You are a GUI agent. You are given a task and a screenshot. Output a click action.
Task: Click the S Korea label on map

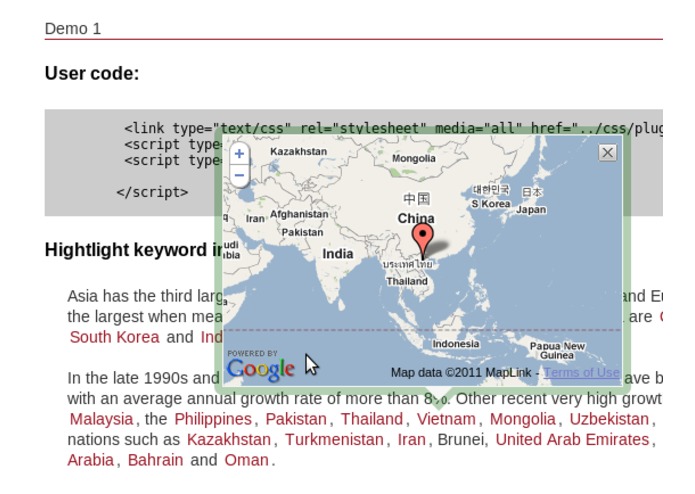(x=491, y=204)
